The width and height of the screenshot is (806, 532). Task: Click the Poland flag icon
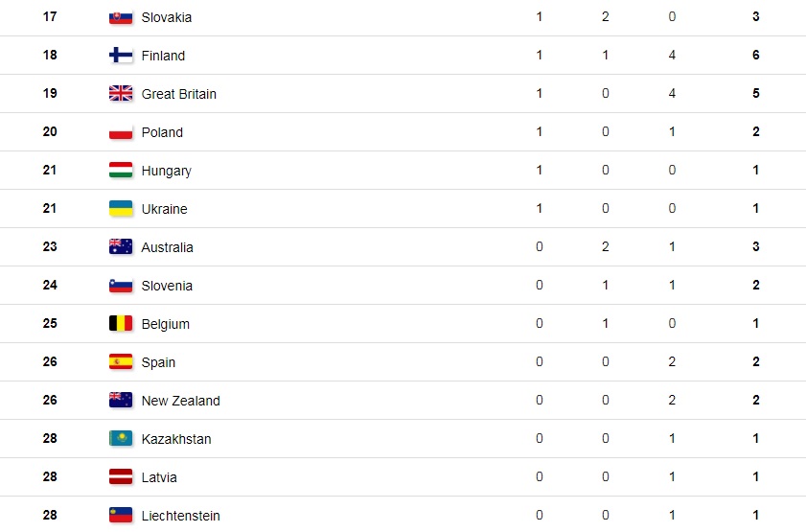121,132
